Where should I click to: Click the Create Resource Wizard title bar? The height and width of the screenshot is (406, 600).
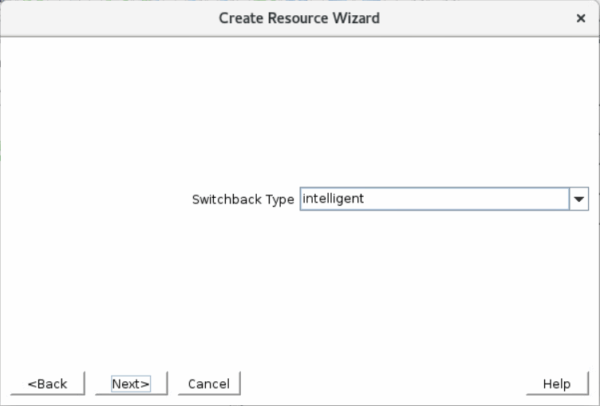[x=299, y=18]
